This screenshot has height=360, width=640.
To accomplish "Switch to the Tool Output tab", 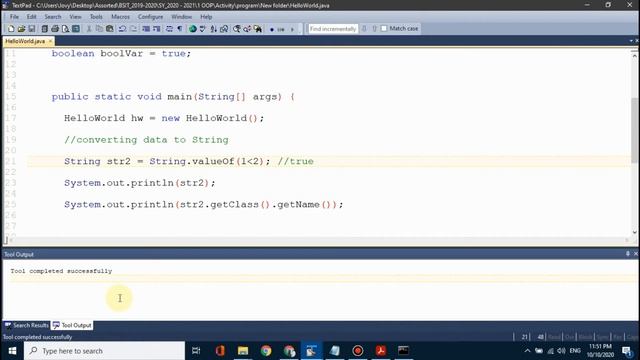I will 72,325.
